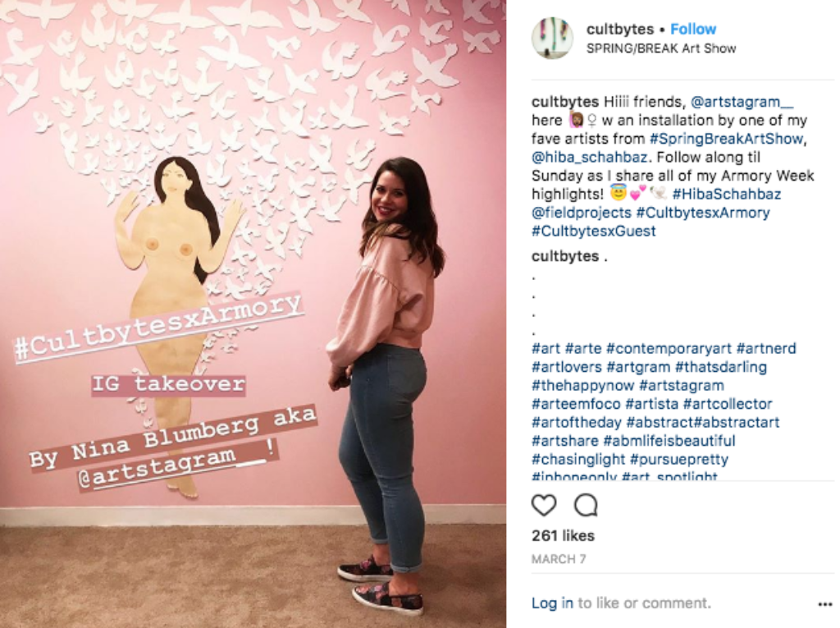Open comments with the speech bubble icon
This screenshot has height=628, width=840.
[x=586, y=505]
